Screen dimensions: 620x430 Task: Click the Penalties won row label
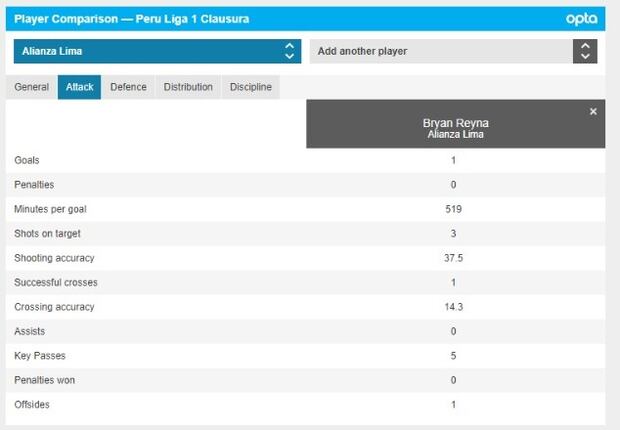(44, 380)
